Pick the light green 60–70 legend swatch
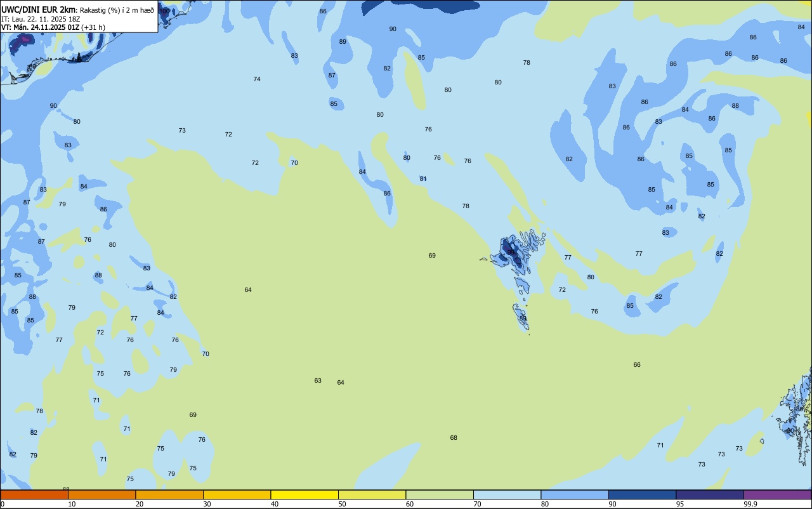Viewport: 812px width, 509px height. (440, 494)
